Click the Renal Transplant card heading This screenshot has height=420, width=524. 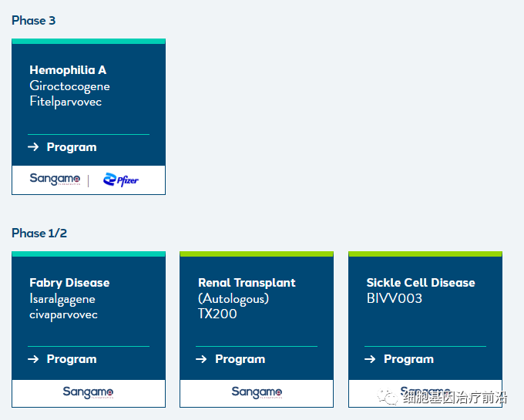pyautogui.click(x=247, y=283)
